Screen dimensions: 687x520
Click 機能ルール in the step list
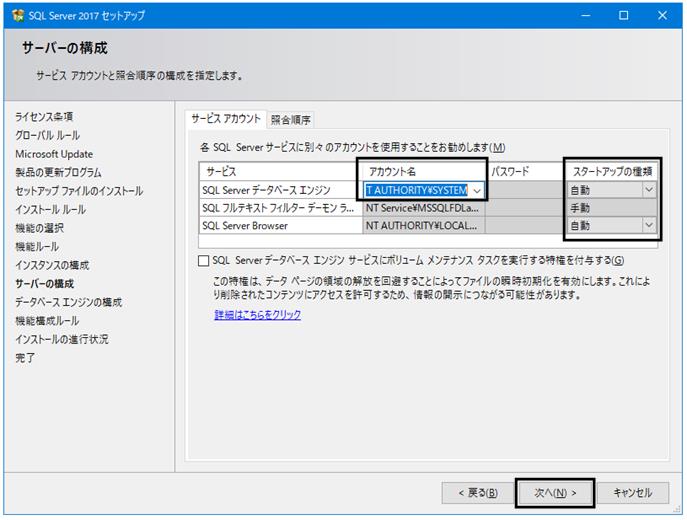tap(37, 247)
